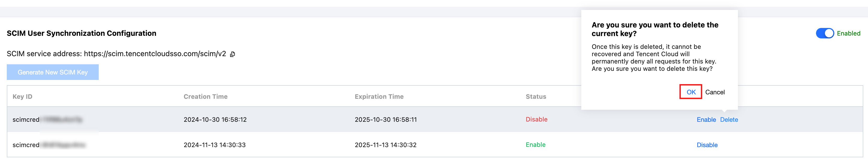The width and height of the screenshot is (868, 162).
Task: Confirm key deletion with OK
Action: (691, 92)
